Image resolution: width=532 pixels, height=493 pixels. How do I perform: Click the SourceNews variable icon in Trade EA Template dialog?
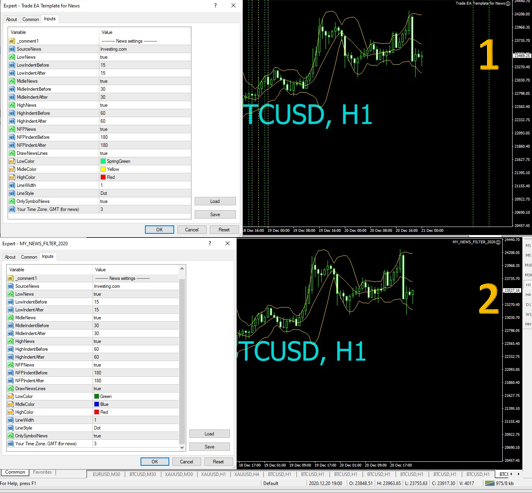pyautogui.click(x=12, y=49)
